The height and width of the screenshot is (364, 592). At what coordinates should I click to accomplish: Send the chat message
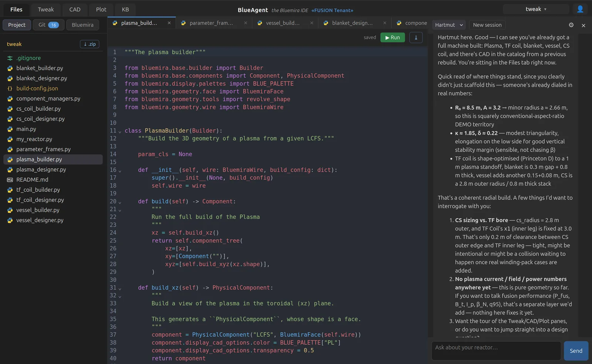pos(576,351)
